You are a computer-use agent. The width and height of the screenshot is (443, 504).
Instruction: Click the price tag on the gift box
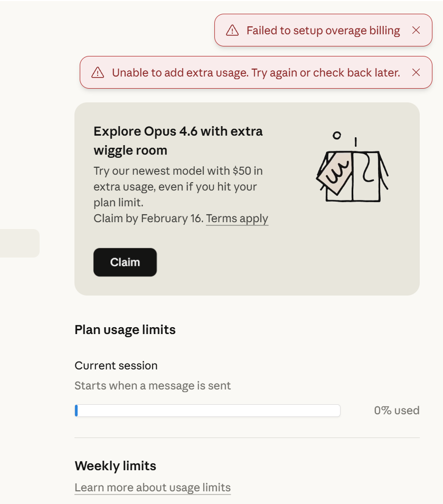(x=335, y=172)
